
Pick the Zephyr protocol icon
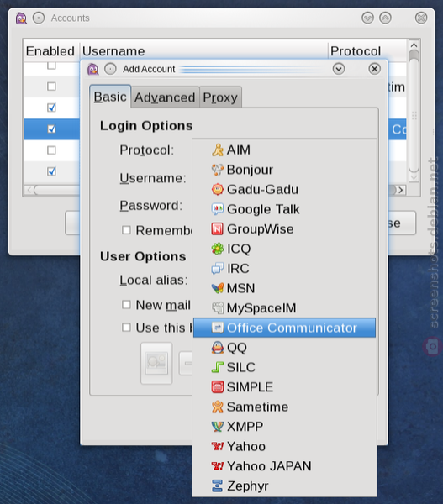point(218,486)
